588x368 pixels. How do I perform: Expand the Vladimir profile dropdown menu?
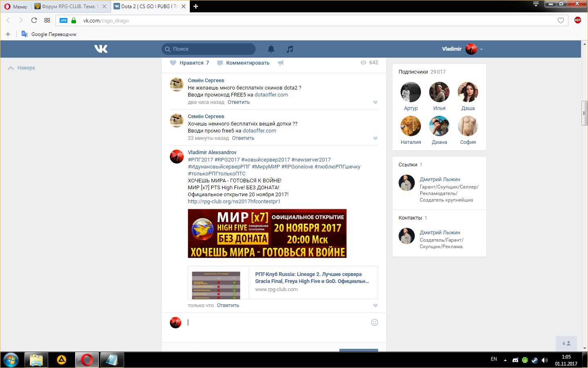(x=481, y=49)
